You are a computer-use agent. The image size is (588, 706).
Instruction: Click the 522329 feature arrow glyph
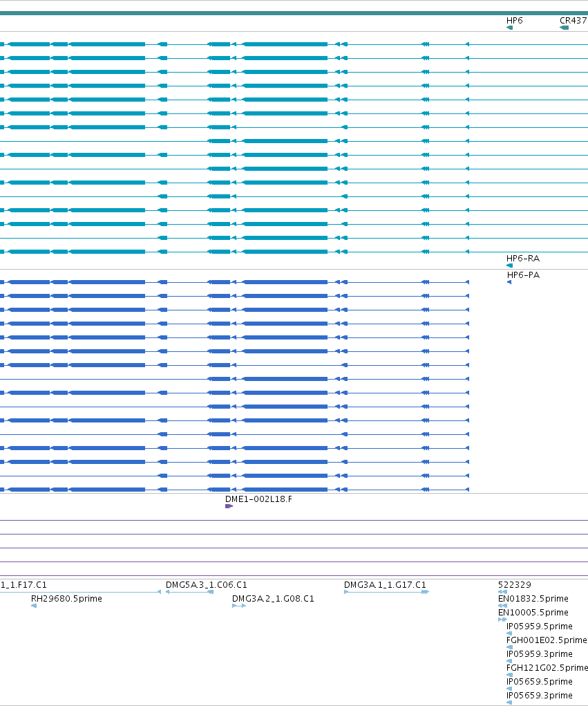tap(502, 592)
